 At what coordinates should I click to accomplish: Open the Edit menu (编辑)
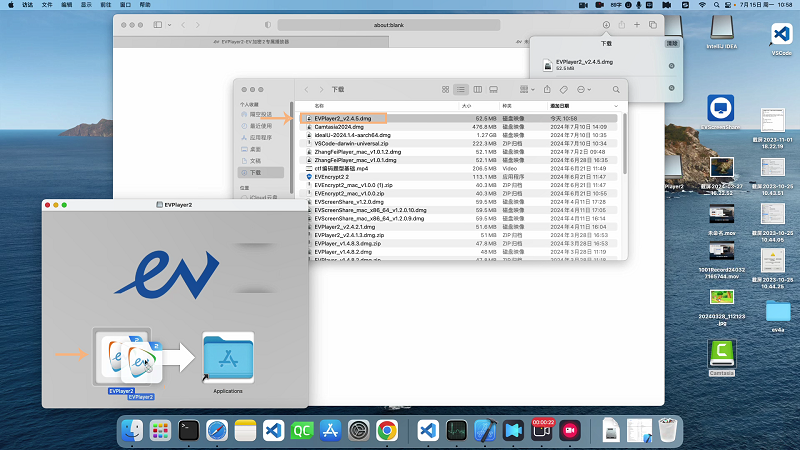pos(66,5)
